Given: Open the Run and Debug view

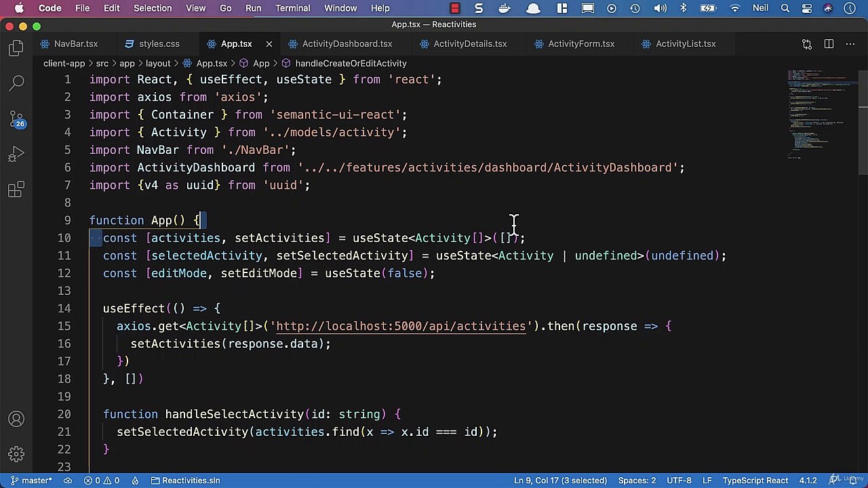Looking at the screenshot, I should click(x=16, y=155).
